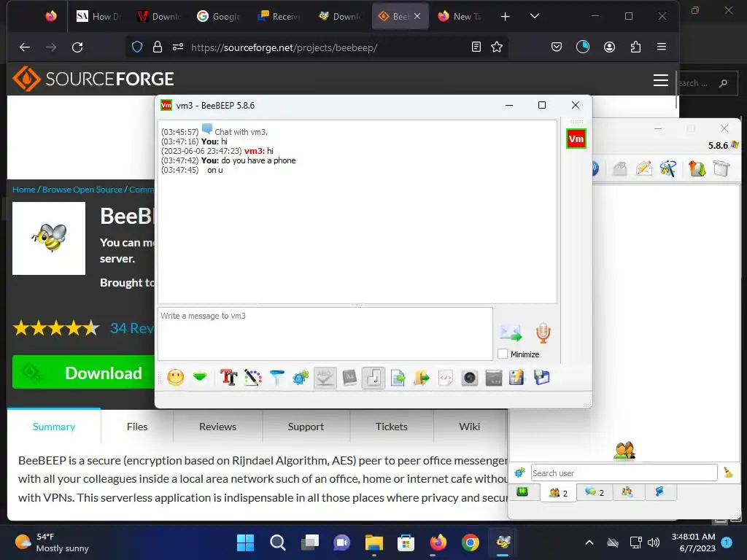The height and width of the screenshot is (560, 747).
Task: Toggle the Enter-key send option icon
Action: point(373,378)
